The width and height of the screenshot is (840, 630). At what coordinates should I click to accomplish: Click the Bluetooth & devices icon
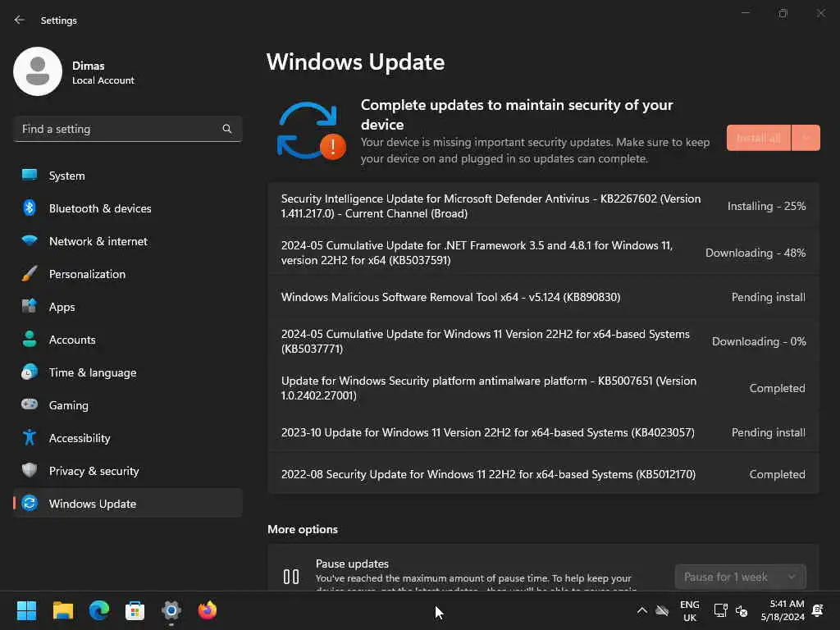coord(30,208)
